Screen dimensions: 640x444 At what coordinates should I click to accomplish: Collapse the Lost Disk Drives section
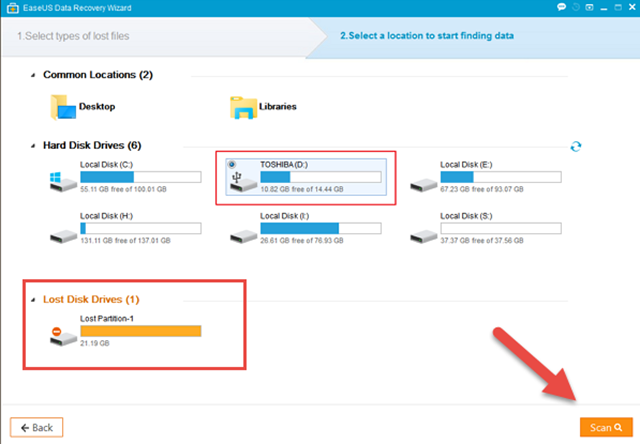pyautogui.click(x=33, y=300)
